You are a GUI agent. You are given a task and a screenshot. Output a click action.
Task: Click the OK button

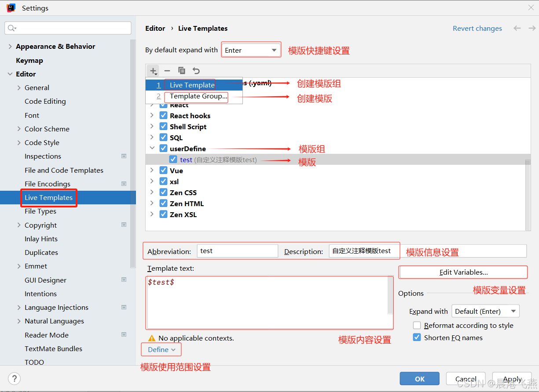click(x=420, y=379)
